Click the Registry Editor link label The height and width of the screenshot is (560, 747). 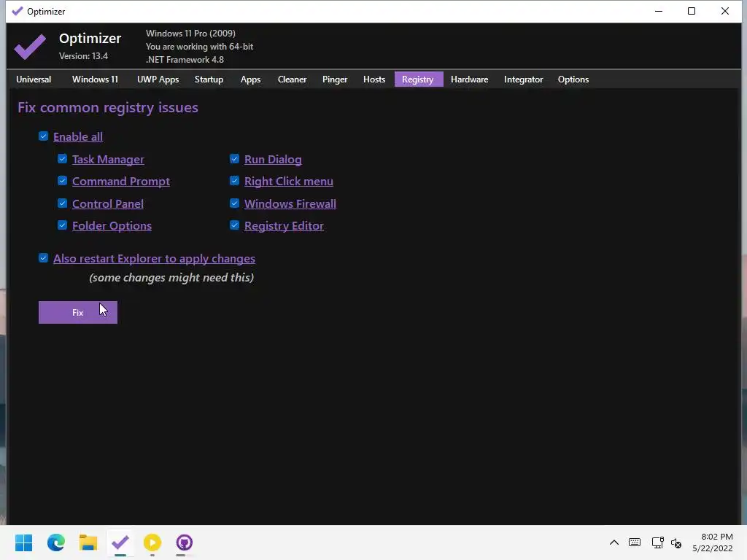coord(284,226)
